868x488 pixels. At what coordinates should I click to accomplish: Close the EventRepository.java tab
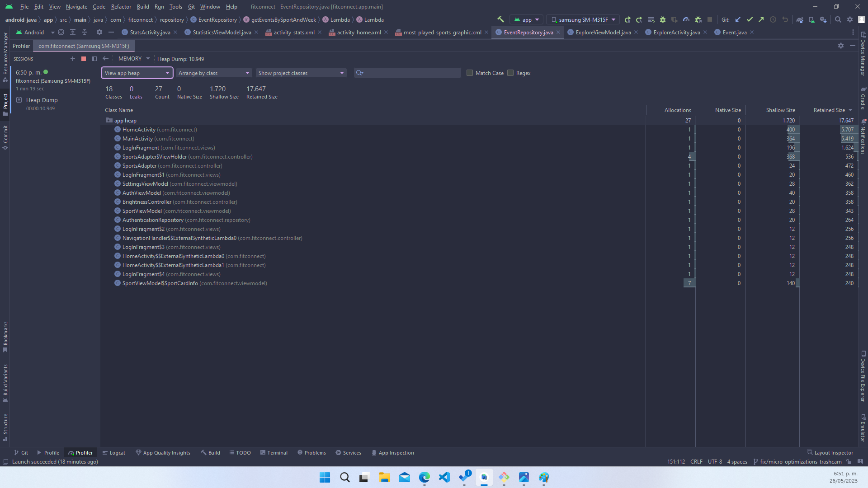(558, 32)
